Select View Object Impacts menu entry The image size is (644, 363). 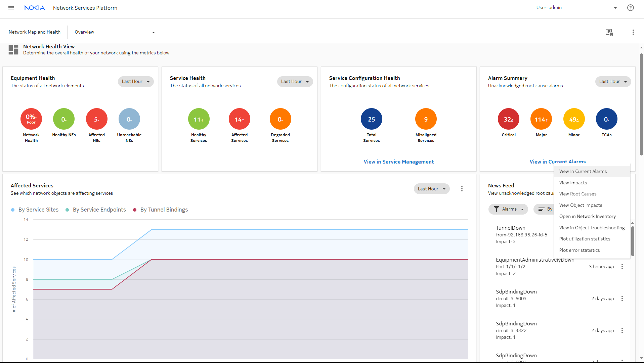592,206
